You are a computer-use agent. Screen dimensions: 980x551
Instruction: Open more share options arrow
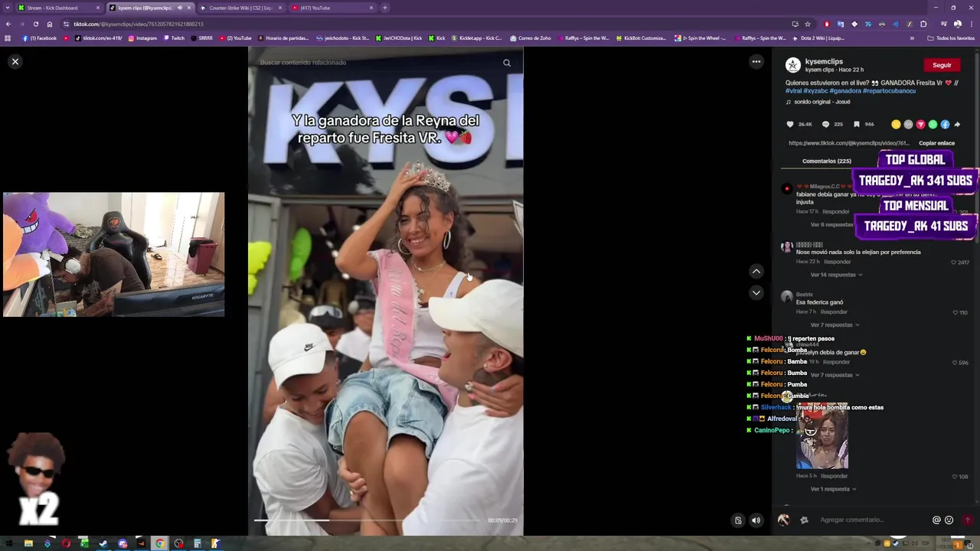(957, 124)
